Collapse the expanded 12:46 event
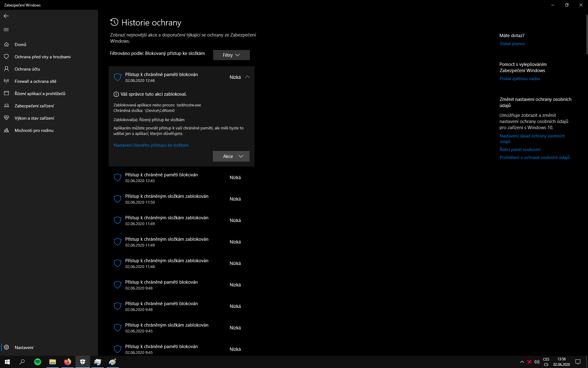This screenshot has width=588, height=368. [247, 77]
